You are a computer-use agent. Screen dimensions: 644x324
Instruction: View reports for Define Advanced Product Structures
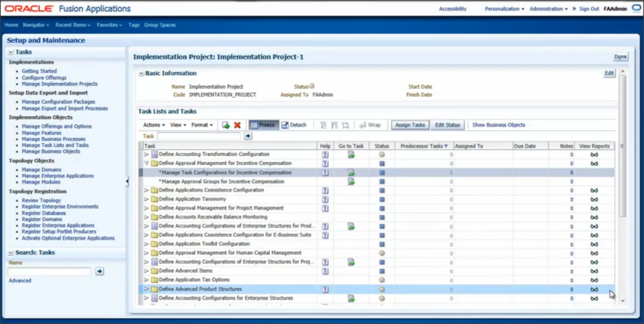tap(594, 289)
